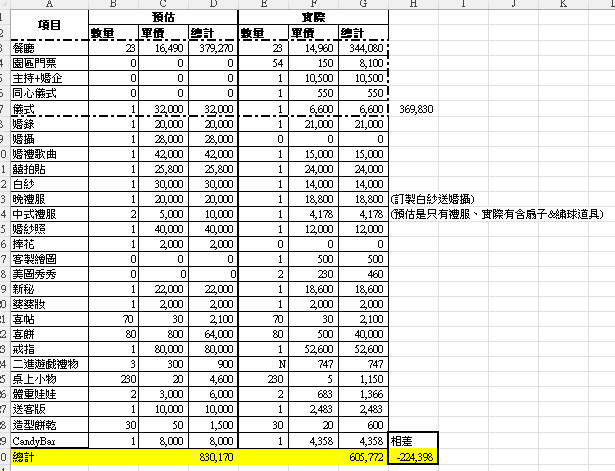Select the difference value -224,398 cell
The height and width of the screenshot is (471, 615).
412,457
